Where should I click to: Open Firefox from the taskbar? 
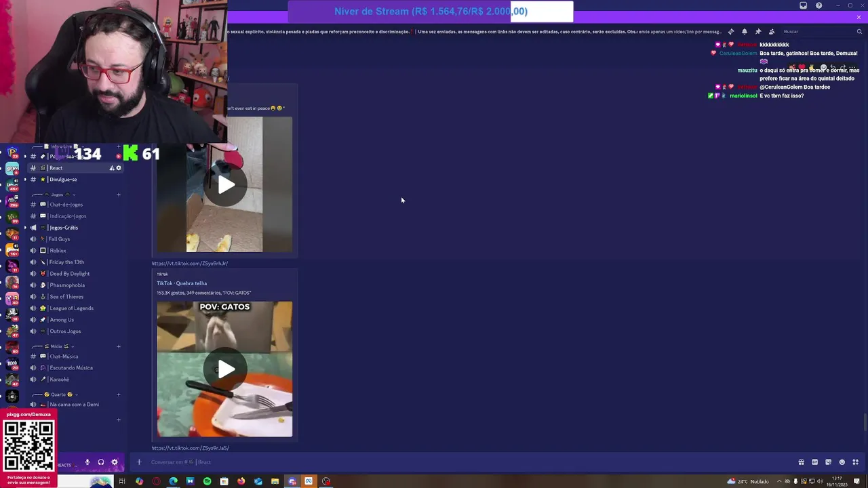(241, 481)
